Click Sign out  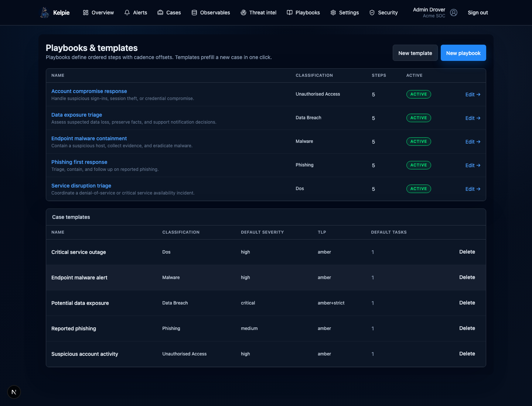478,13
